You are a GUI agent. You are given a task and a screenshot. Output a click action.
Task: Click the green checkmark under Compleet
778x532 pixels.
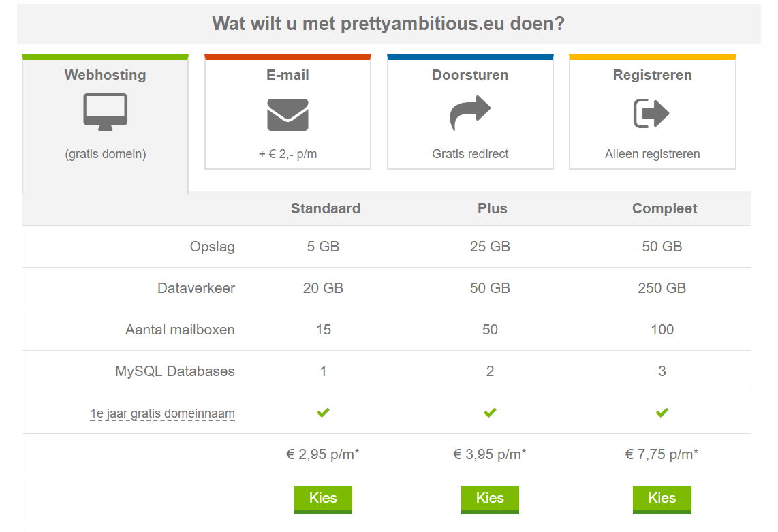662,412
